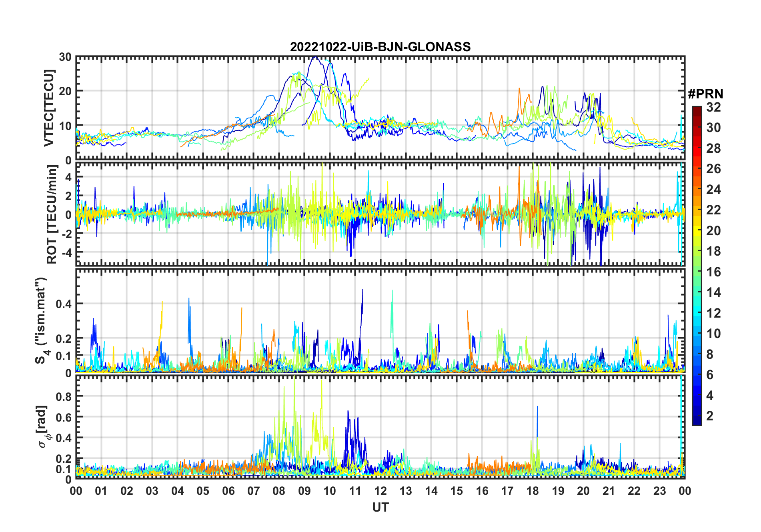761x532 pixels.
Task: Click the #PRN colorbar title
Action: click(x=705, y=94)
